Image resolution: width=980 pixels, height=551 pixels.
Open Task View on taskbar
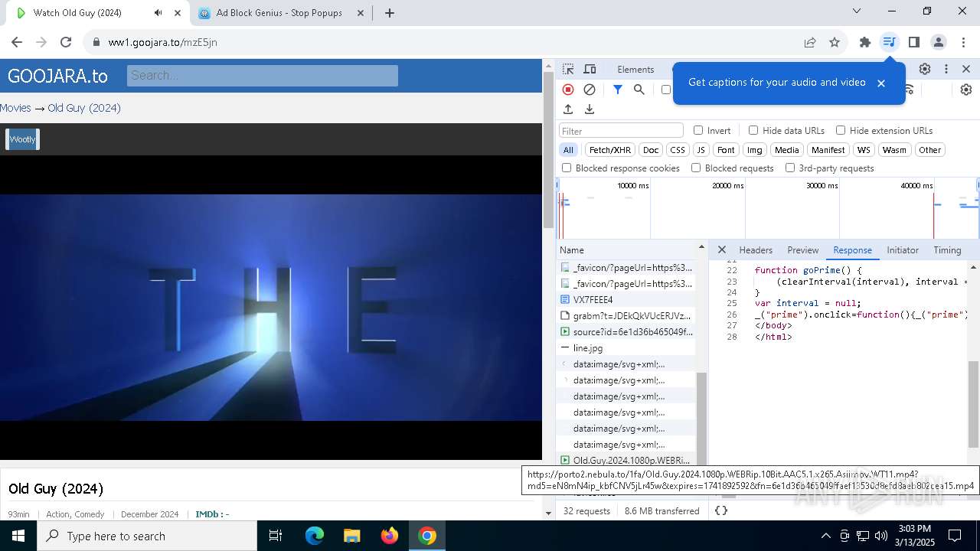pyautogui.click(x=276, y=536)
